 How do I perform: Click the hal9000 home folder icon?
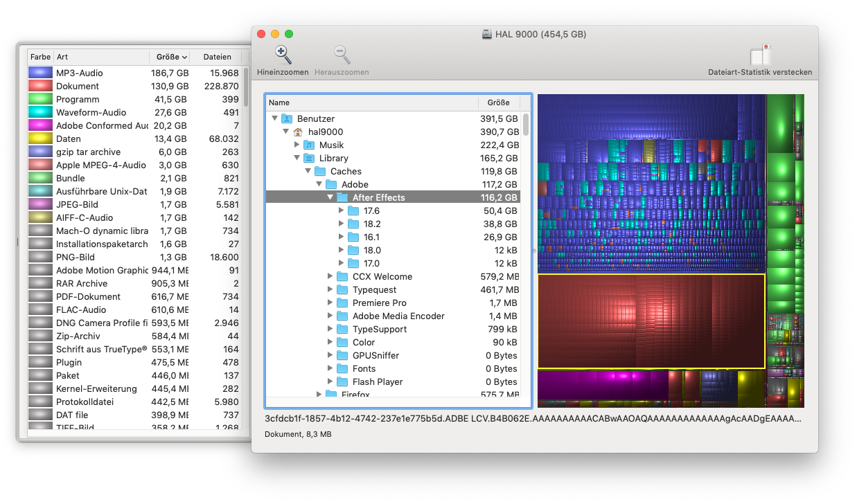(x=298, y=132)
